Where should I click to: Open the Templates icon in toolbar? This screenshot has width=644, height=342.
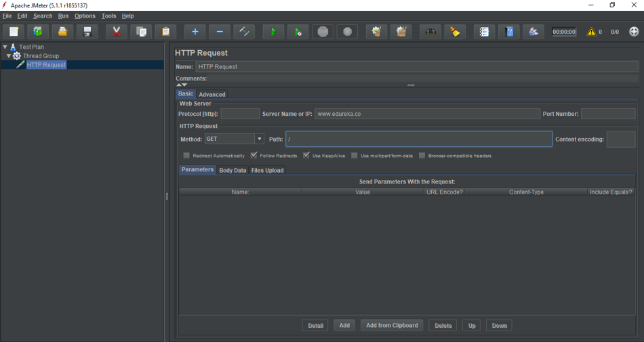coord(38,32)
